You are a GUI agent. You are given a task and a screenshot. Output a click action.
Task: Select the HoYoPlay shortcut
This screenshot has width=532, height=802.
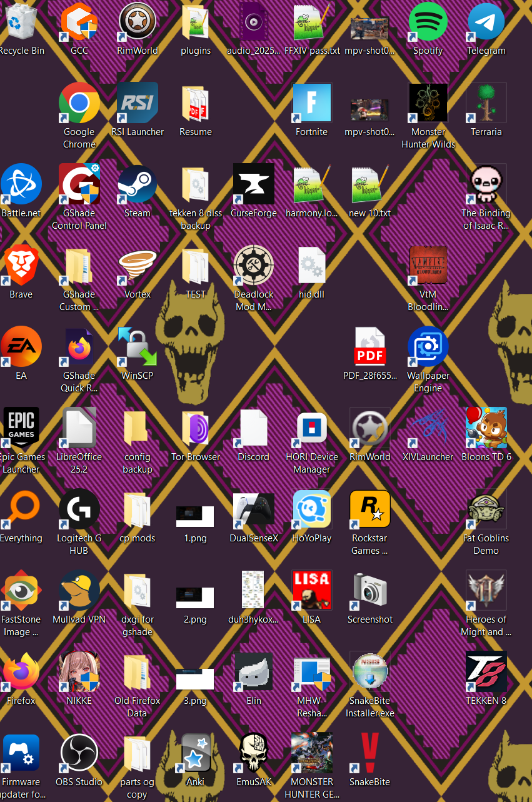312,509
